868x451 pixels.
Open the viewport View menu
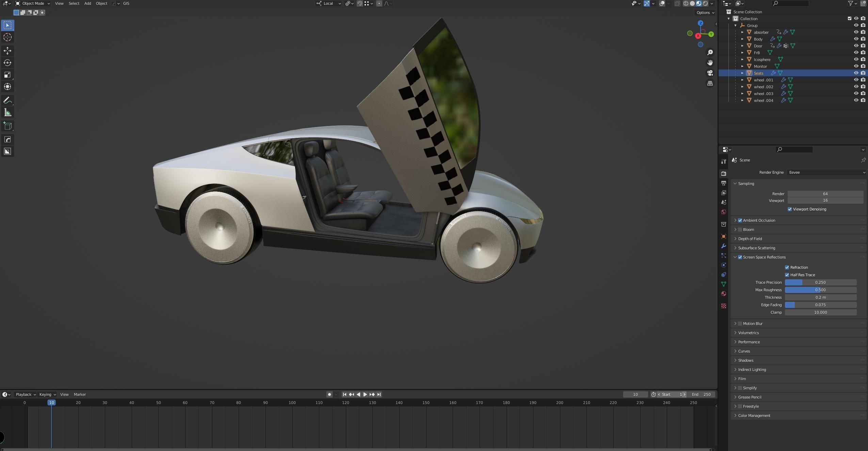click(59, 3)
